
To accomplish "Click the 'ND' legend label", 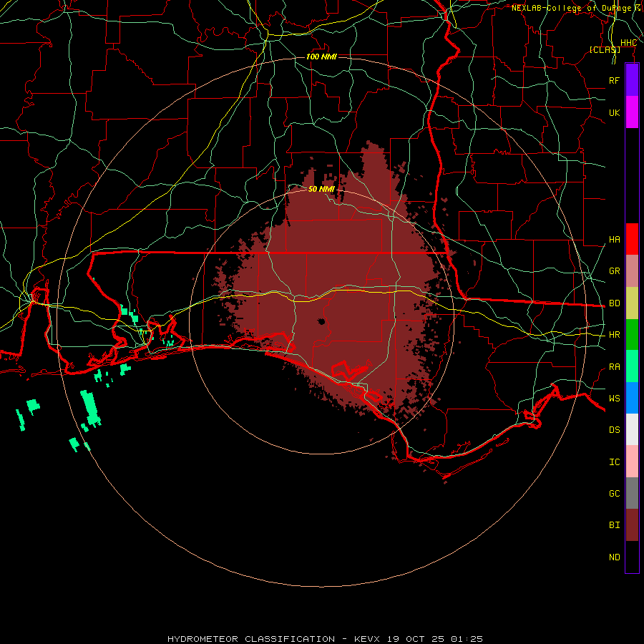I will click(x=614, y=557).
